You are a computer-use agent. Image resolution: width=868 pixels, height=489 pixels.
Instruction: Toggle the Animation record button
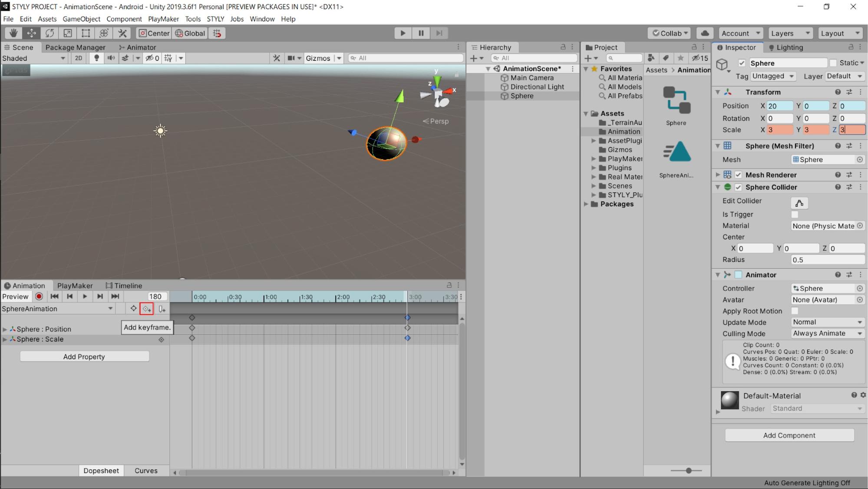pyautogui.click(x=39, y=297)
